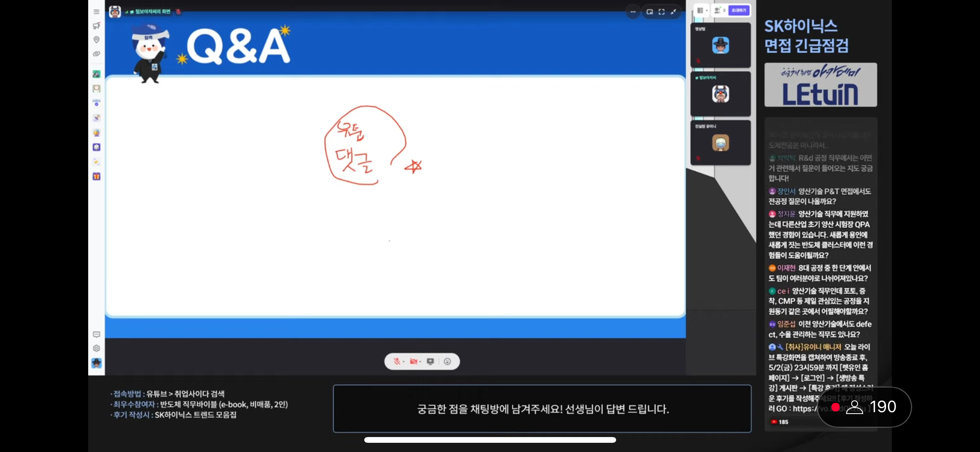This screenshot has width=980, height=452.
Task: Open the hamburger menu in sidebar
Action: (96, 12)
